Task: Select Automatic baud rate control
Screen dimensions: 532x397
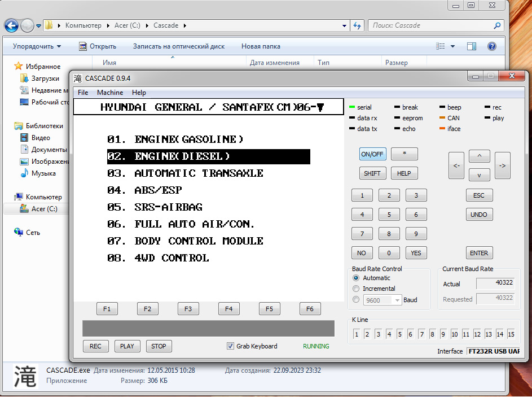Action: 356,278
